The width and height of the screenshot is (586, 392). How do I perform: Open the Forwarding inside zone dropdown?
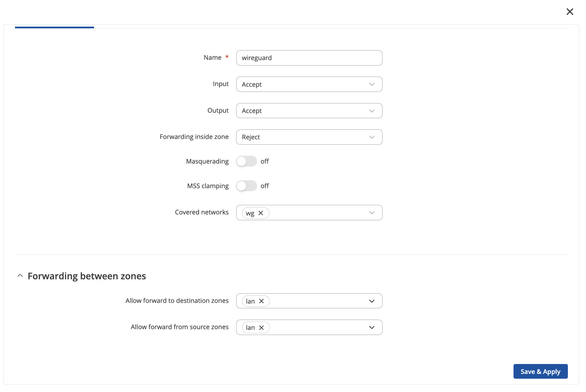[x=309, y=137]
